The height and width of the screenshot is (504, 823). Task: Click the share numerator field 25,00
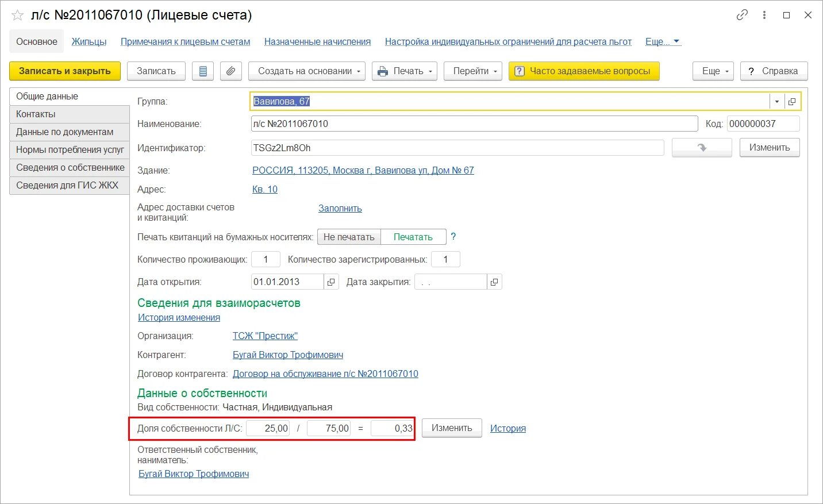pos(268,428)
